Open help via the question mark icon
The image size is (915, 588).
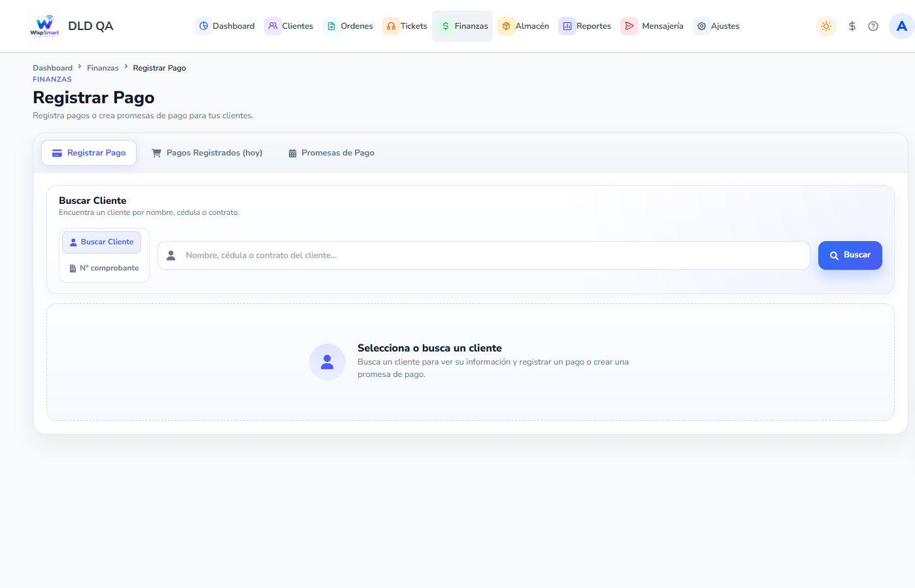[873, 26]
